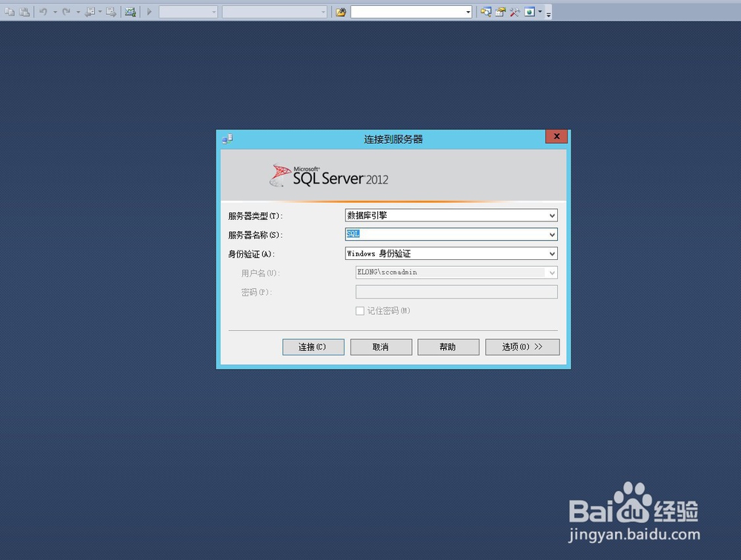Close the Connect to Server dialog
The image size is (741, 560).
tap(556, 136)
